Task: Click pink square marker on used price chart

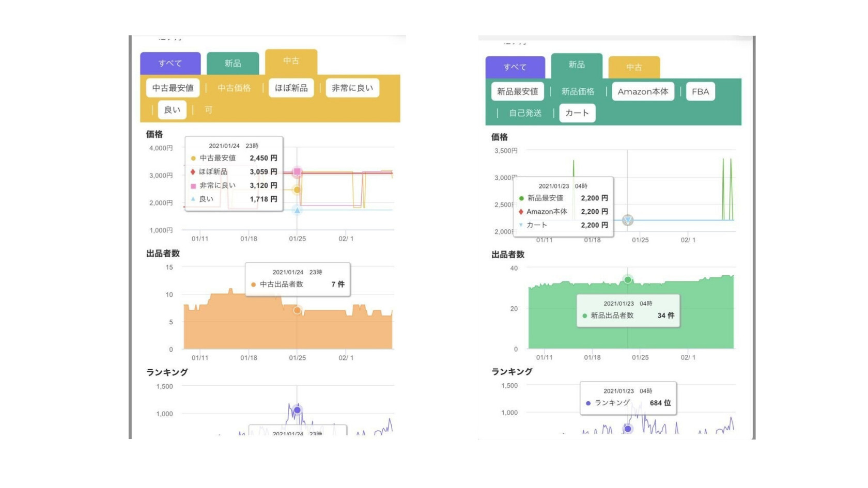Action: tap(297, 171)
